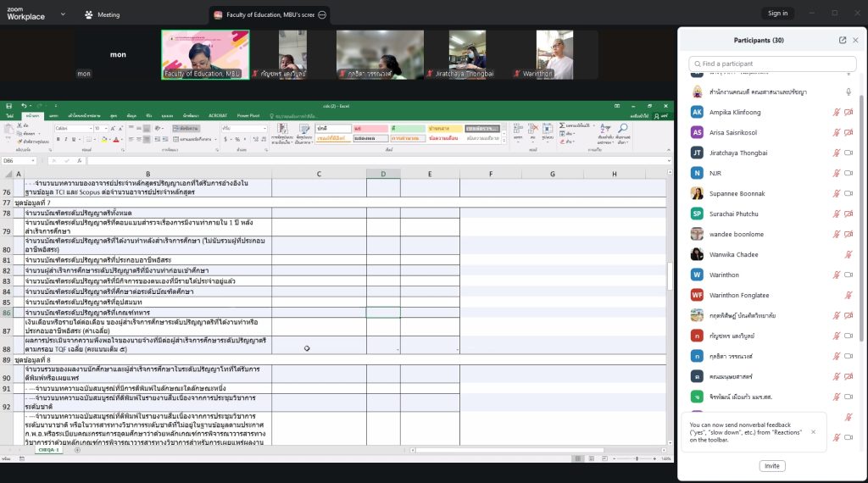Add a new sheet with plus button
The height and width of the screenshot is (483, 868).
pyautogui.click(x=77, y=450)
